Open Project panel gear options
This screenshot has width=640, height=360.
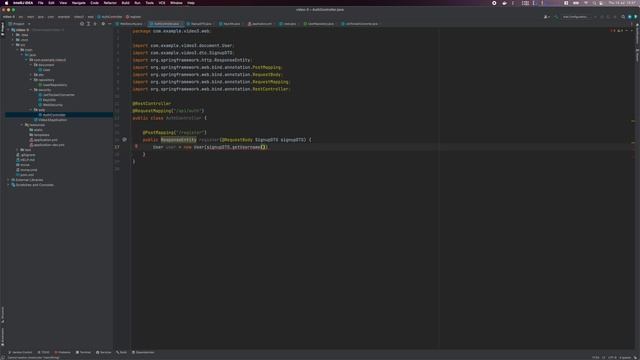(x=103, y=24)
